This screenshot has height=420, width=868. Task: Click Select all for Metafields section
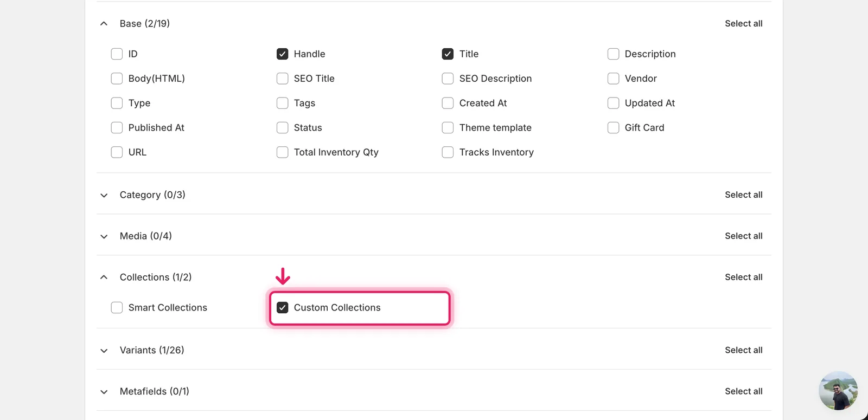click(x=744, y=392)
